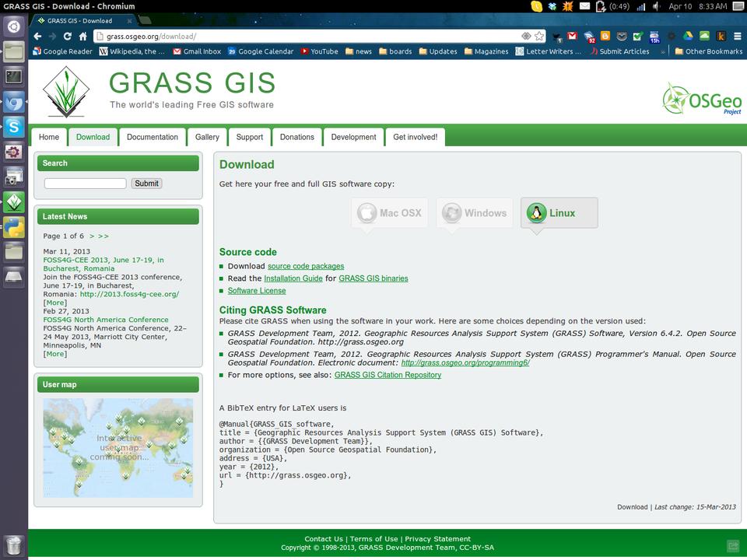
Task: Open GRASS GIS from the launcher dock
Action: (x=13, y=202)
